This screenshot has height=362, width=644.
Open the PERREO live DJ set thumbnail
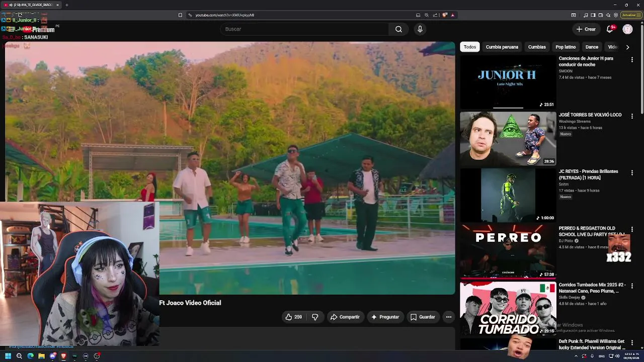508,252
